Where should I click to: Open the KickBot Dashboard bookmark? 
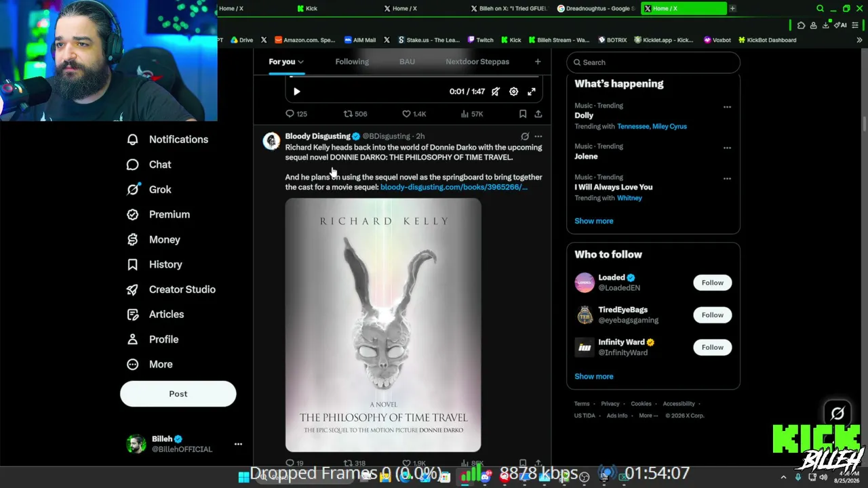(x=767, y=40)
